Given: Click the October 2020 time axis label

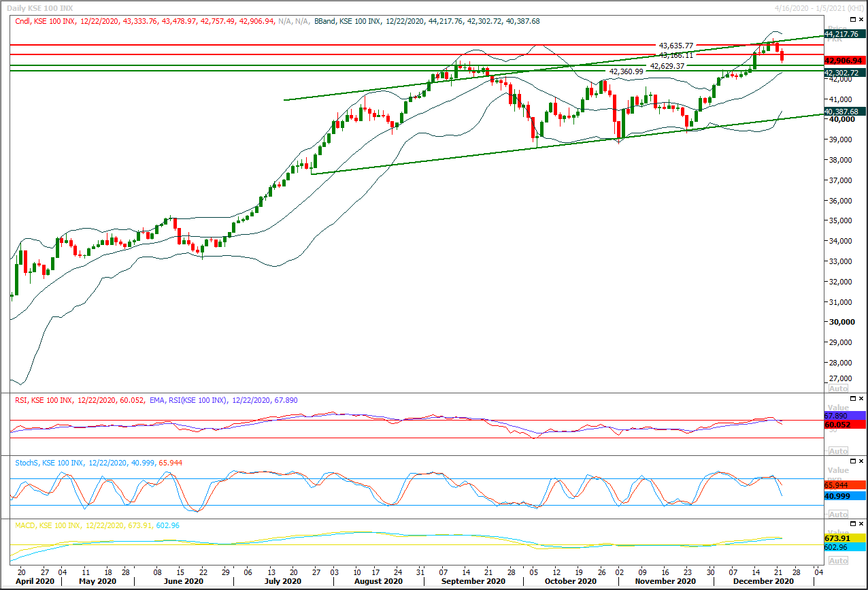Looking at the screenshot, I should point(571,582).
